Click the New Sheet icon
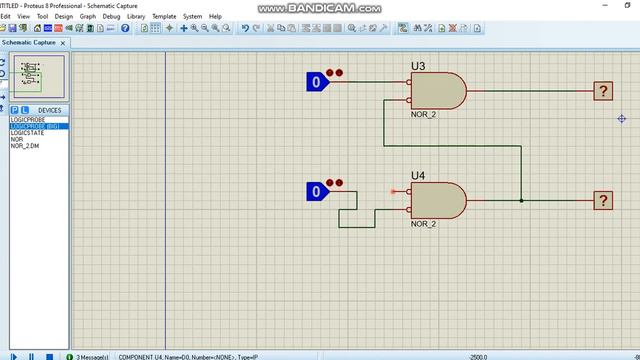The image size is (640, 360). pos(442,28)
